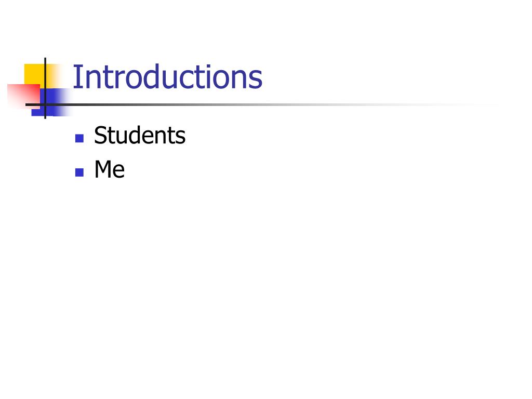Image resolution: width=532 pixels, height=399 pixels.
Task: Select the horizontal line beneath the title
Action: coord(258,104)
